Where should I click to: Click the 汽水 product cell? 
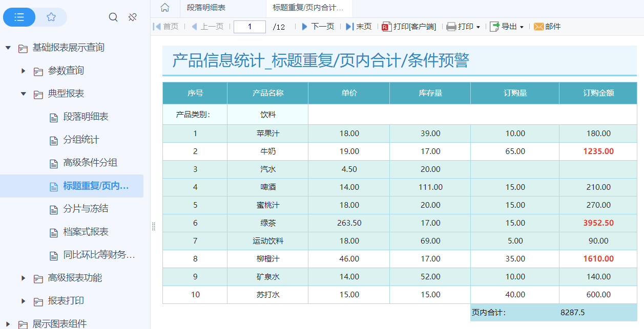click(268, 169)
